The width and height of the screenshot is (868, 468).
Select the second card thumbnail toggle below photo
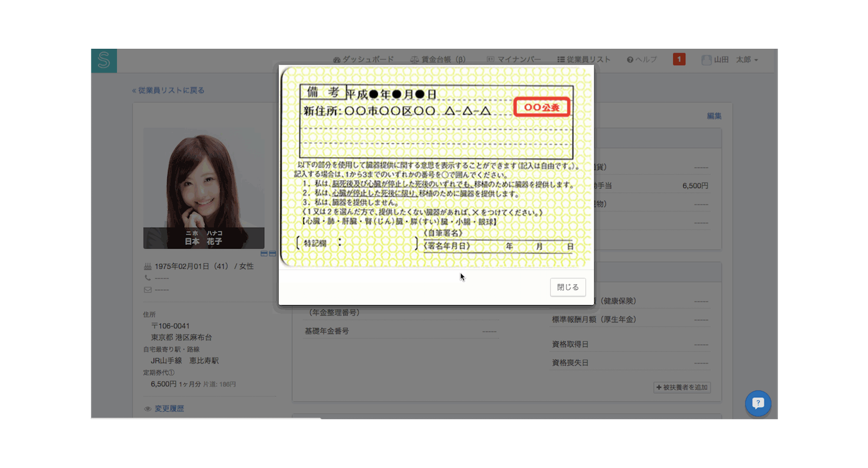(272, 253)
